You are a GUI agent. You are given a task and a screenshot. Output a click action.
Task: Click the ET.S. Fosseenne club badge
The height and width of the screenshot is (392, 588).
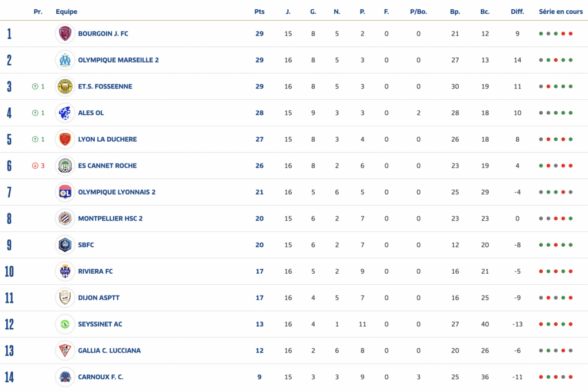(x=65, y=87)
